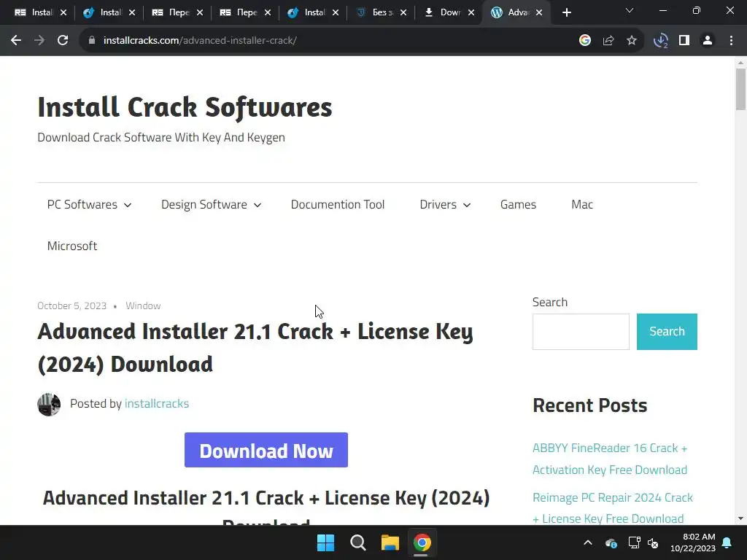
Task: Click the browser forward arrow
Action: (x=39, y=41)
